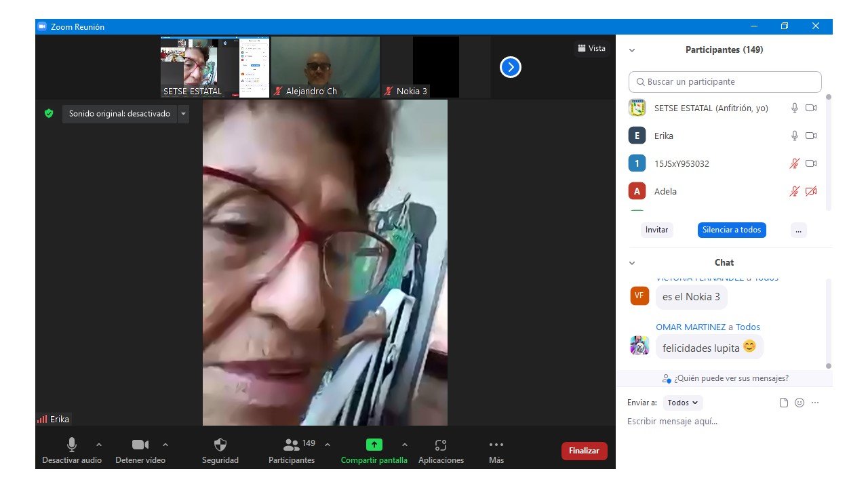Click the red Finalizar button
Viewport: 868px width, 488px height.
584,451
